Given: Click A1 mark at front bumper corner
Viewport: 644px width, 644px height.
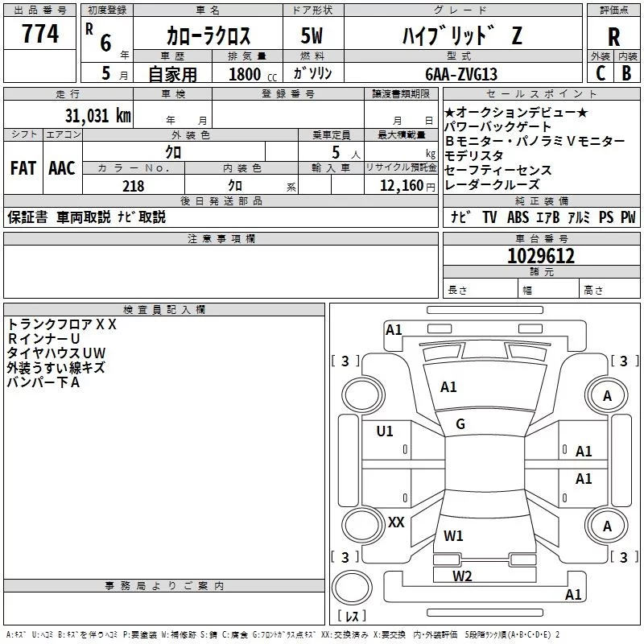Looking at the screenshot, I should 394,330.
